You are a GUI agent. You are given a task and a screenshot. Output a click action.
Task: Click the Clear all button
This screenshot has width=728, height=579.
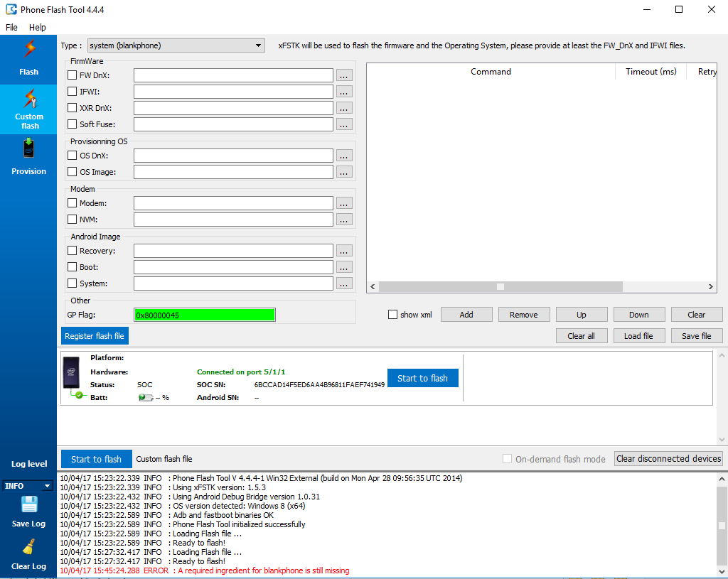pos(582,336)
